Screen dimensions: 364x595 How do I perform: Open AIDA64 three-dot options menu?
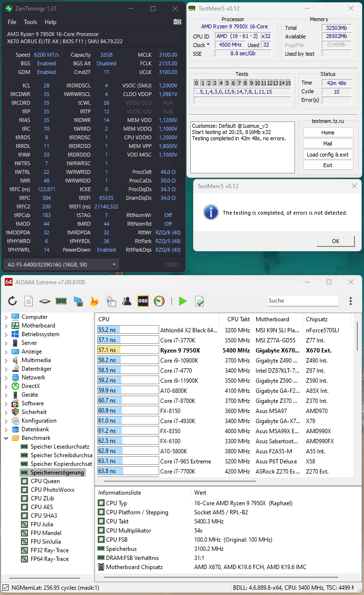[351, 301]
